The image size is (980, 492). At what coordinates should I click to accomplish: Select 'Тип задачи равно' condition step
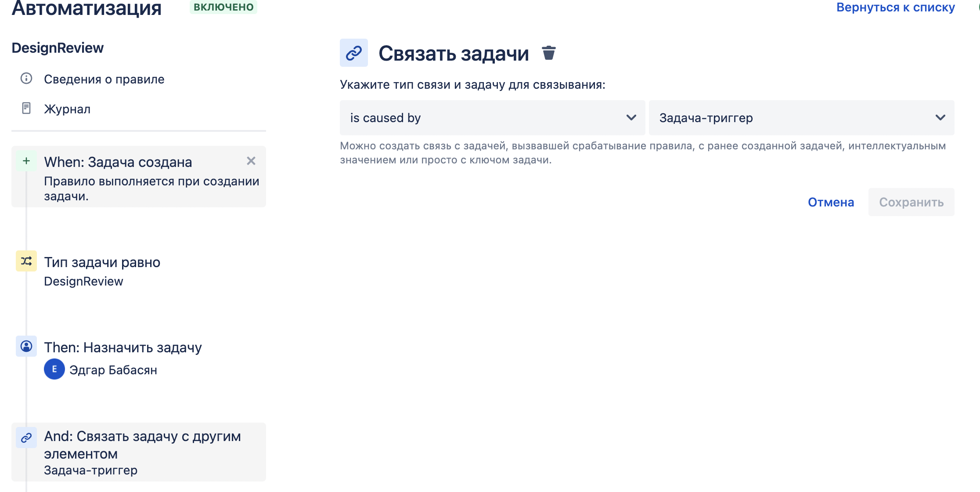(102, 262)
